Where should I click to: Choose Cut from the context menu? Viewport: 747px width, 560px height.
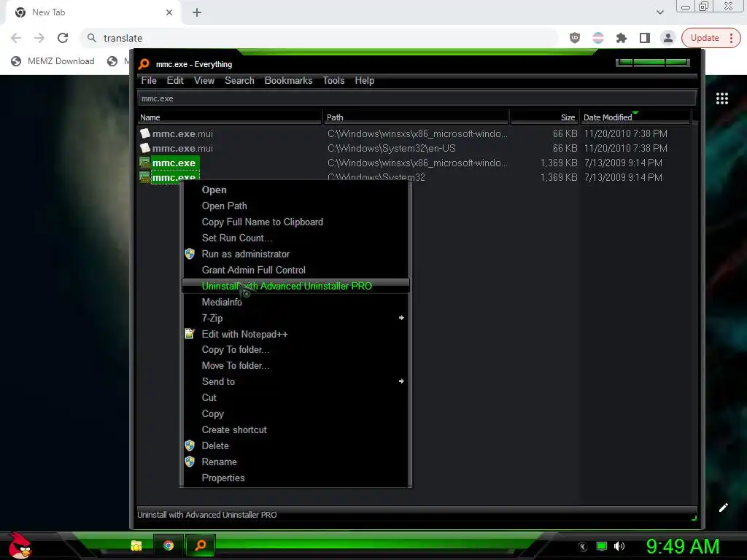295,397
